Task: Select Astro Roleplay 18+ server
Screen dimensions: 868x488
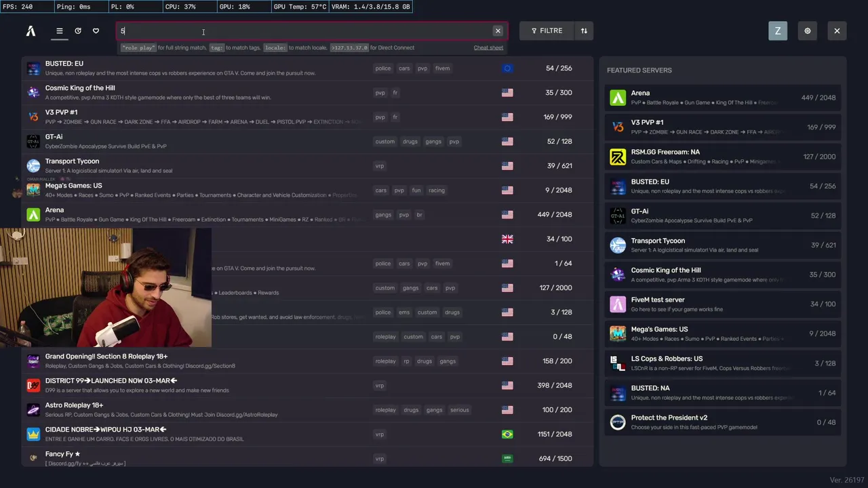Action: (307, 409)
